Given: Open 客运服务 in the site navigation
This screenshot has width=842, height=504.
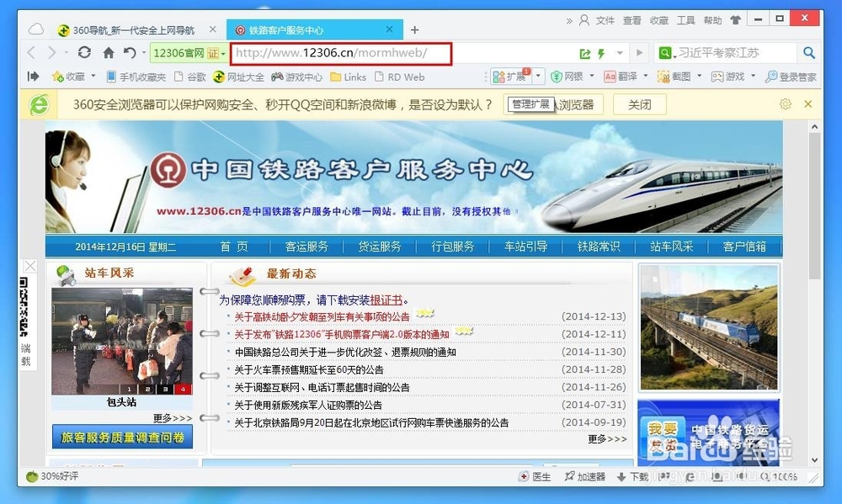Looking at the screenshot, I should click(306, 247).
